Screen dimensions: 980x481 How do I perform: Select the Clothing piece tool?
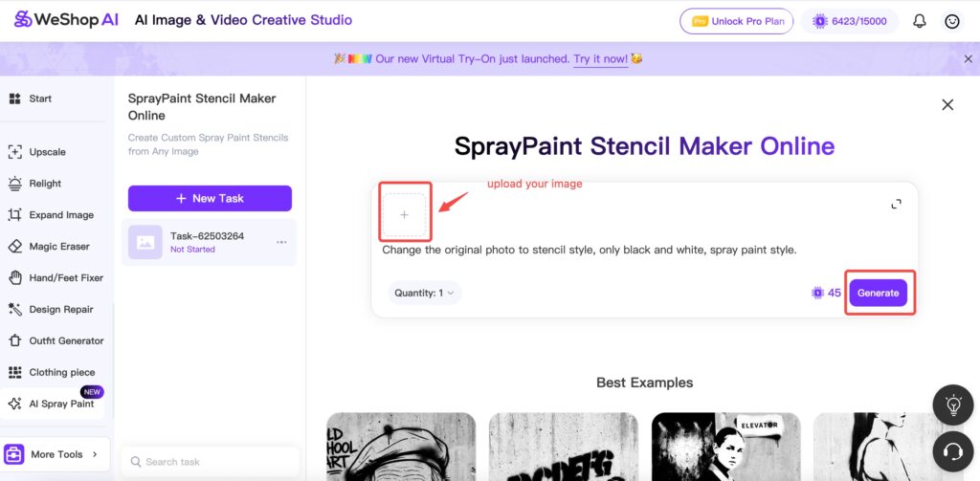pyautogui.click(x=52, y=372)
